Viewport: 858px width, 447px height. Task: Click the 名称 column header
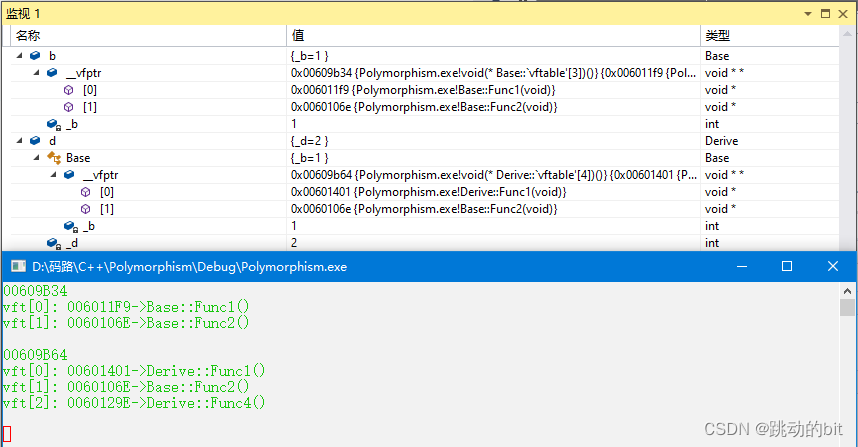click(x=28, y=35)
